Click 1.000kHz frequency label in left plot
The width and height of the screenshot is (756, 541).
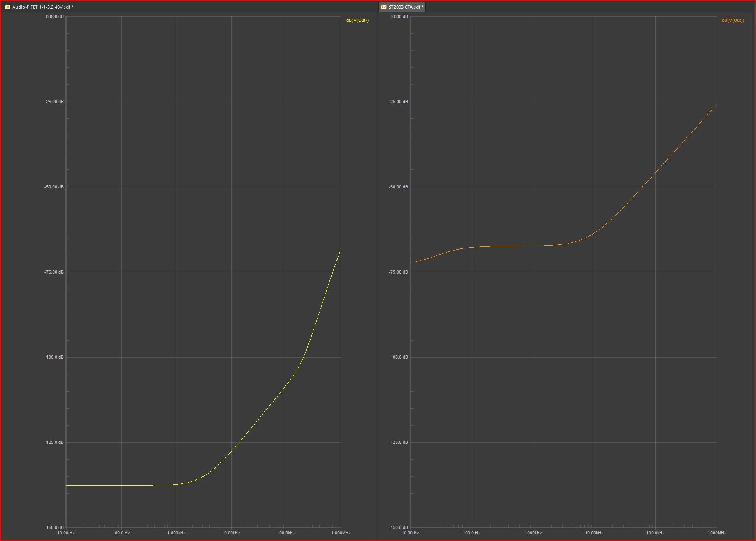176,533
